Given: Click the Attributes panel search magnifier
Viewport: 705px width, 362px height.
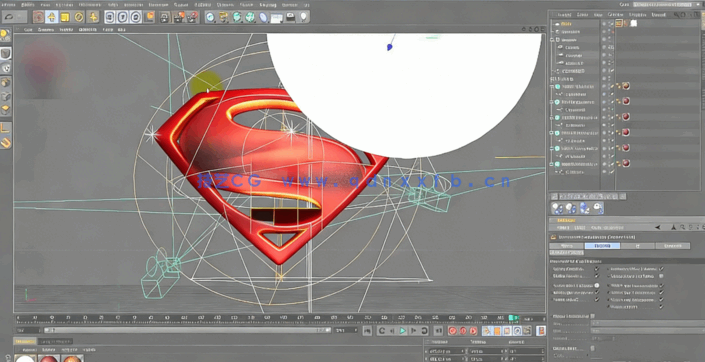Looking at the screenshot, I should (683, 228).
